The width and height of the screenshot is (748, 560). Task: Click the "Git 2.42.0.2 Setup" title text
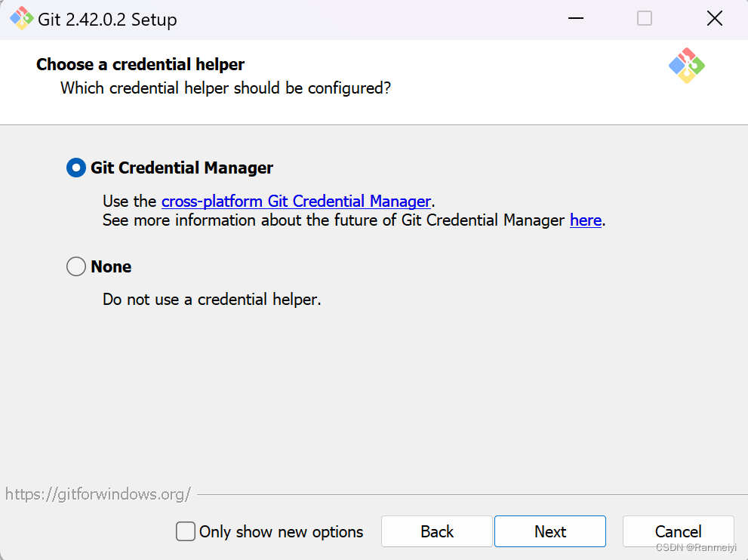pyautogui.click(x=107, y=20)
